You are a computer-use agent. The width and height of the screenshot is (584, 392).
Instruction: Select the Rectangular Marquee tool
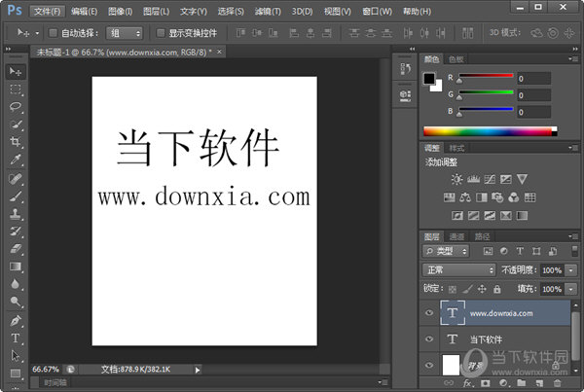[x=16, y=89]
